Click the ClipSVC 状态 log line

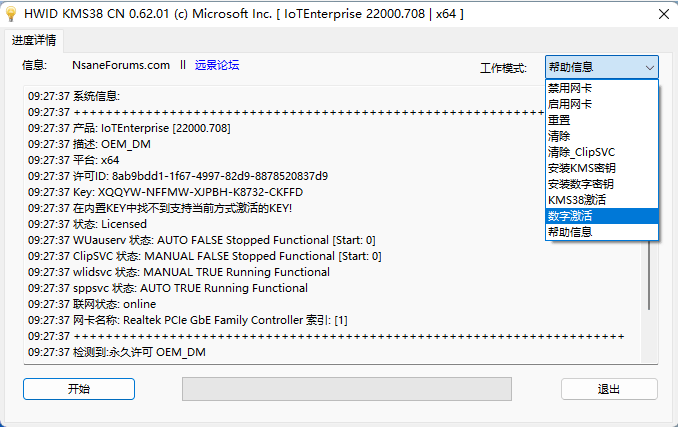click(205, 256)
